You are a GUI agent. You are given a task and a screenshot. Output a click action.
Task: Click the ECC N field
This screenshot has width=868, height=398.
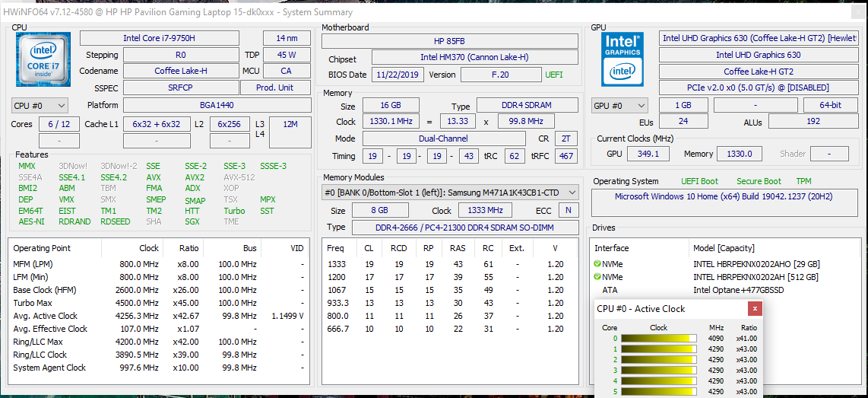[568, 210]
